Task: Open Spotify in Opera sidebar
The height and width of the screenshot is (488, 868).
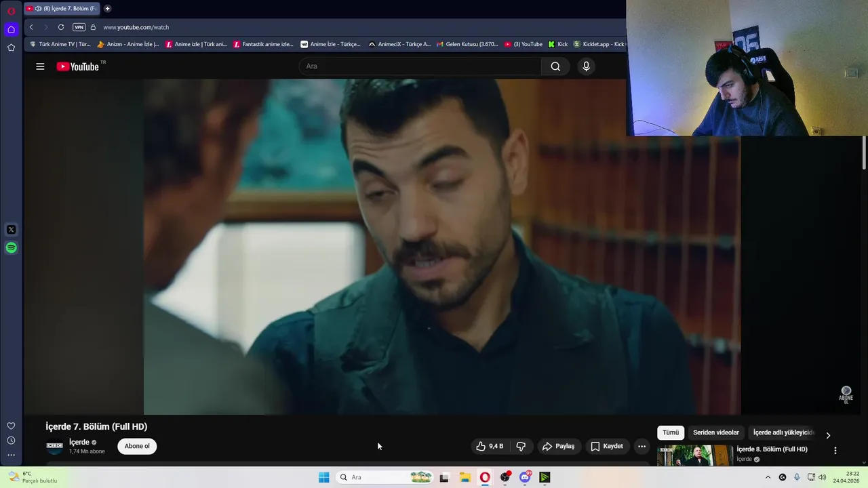Action: click(11, 248)
